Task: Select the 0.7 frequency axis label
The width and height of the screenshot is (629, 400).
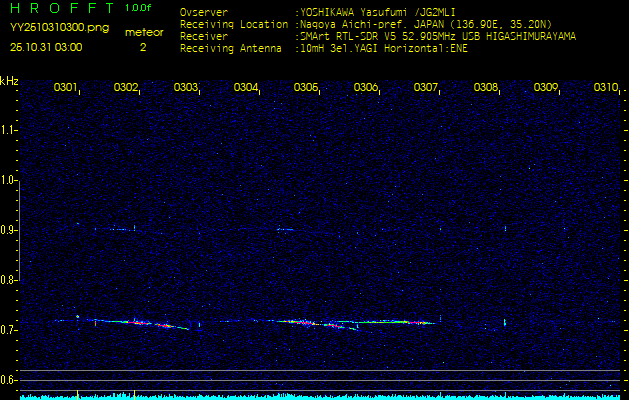Action: (9, 329)
